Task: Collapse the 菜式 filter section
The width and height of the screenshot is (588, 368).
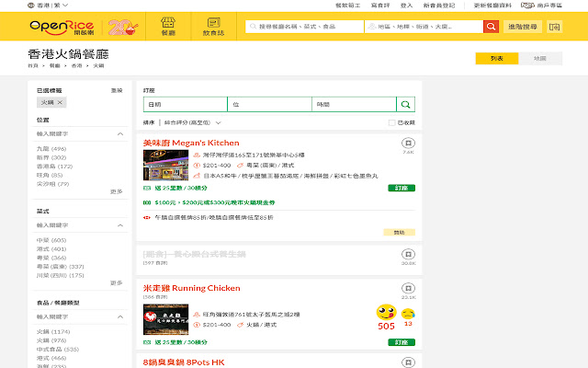Action: [x=119, y=224]
